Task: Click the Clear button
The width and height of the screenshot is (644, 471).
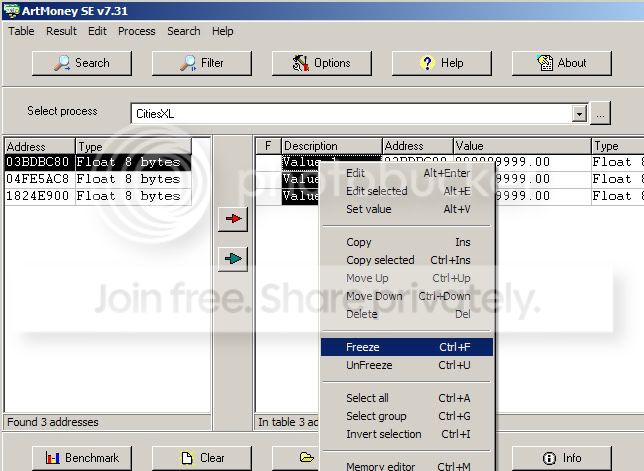Action: pos(202,458)
